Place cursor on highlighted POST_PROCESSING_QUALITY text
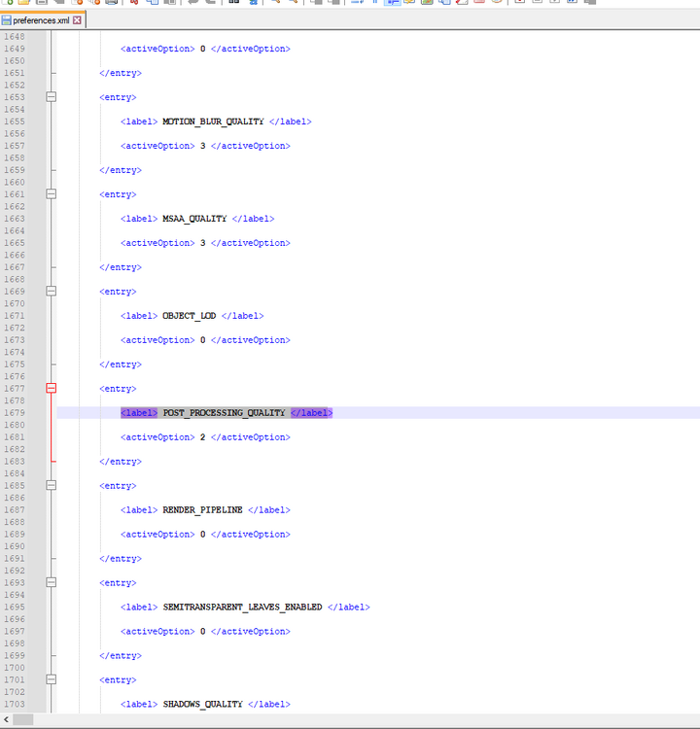 [225, 413]
